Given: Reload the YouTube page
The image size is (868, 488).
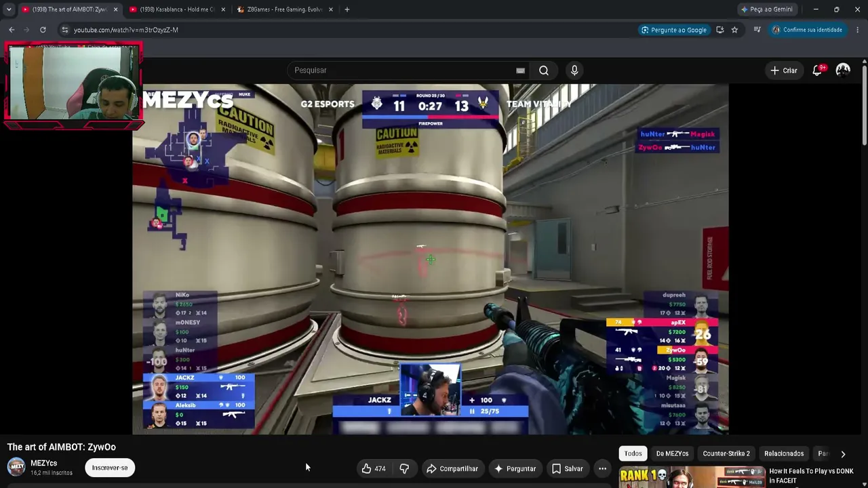Looking at the screenshot, I should click(x=43, y=30).
